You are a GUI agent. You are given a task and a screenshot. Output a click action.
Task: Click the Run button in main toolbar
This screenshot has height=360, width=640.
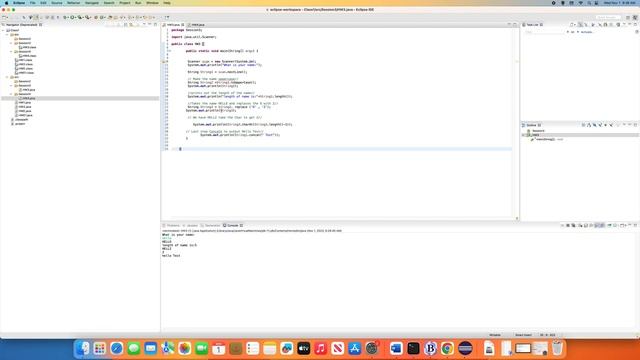[72, 18]
